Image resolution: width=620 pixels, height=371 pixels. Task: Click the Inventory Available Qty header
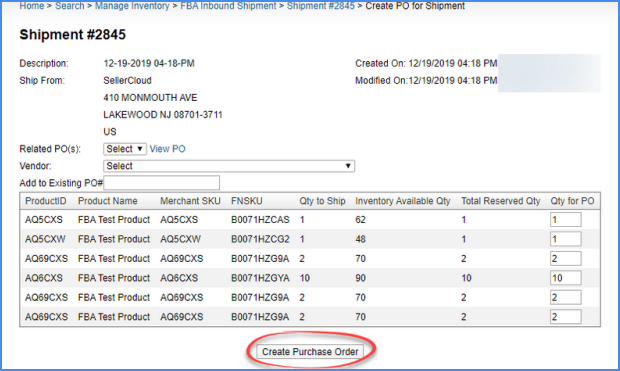point(403,201)
